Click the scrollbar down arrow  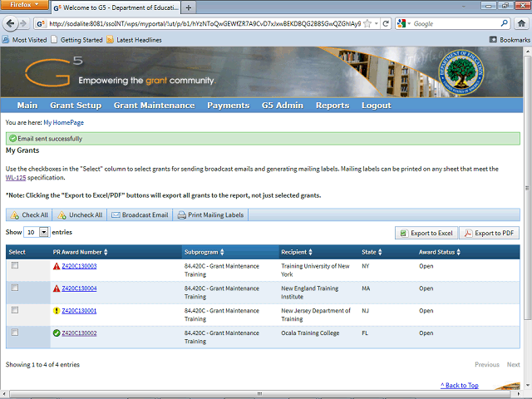click(x=527, y=385)
